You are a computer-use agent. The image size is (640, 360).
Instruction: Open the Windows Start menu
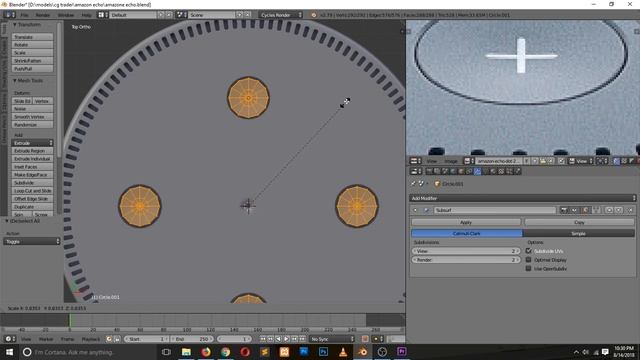[x=9, y=351]
